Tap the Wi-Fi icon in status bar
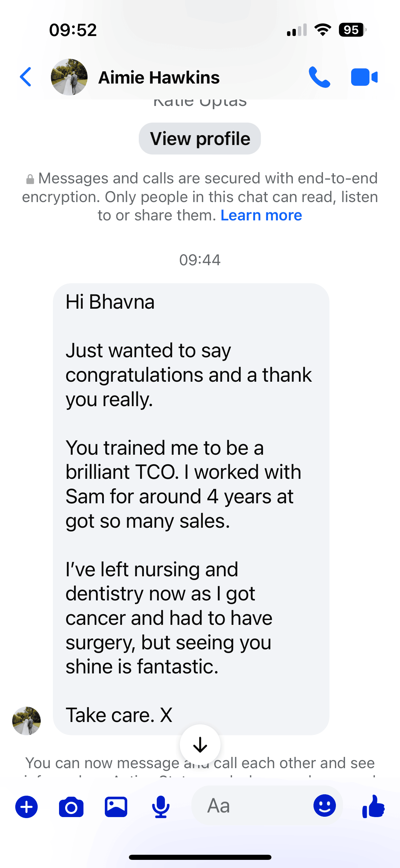Viewport: 400px width, 868px height. 323,30
